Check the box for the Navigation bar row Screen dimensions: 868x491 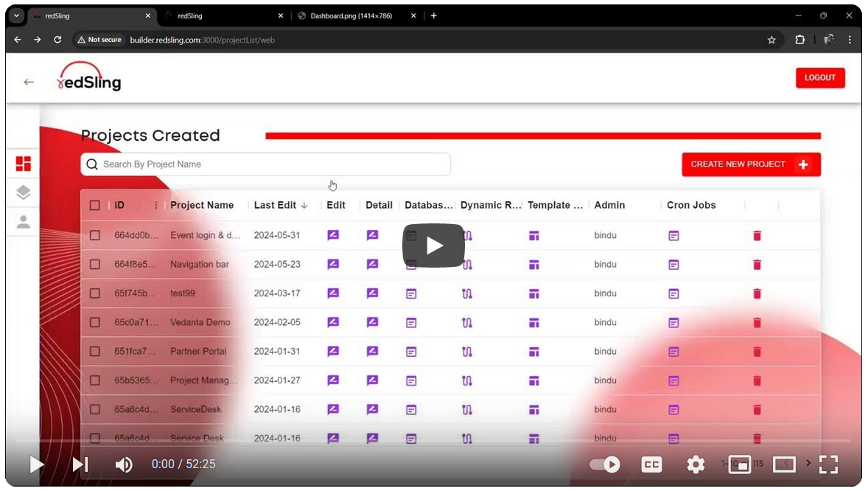pyautogui.click(x=94, y=265)
